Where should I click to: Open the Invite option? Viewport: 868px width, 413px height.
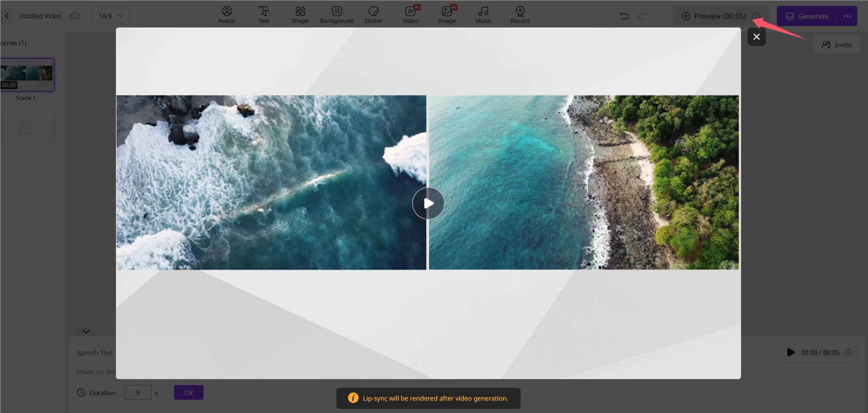pyautogui.click(x=837, y=44)
